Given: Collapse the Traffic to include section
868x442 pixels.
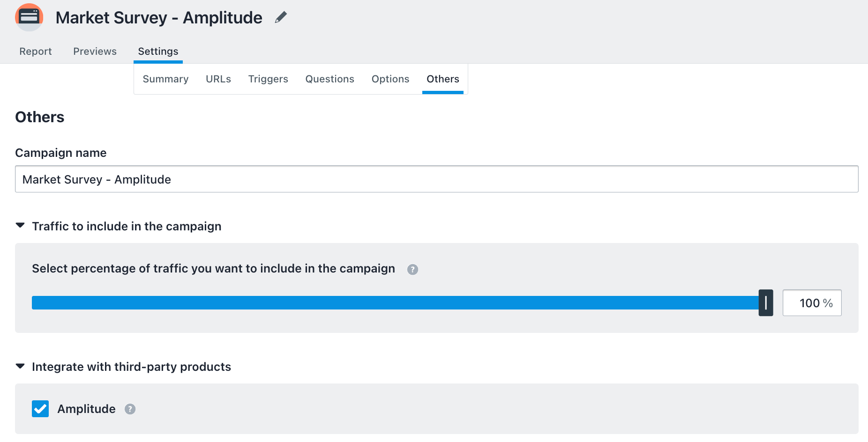Looking at the screenshot, I should tap(20, 225).
